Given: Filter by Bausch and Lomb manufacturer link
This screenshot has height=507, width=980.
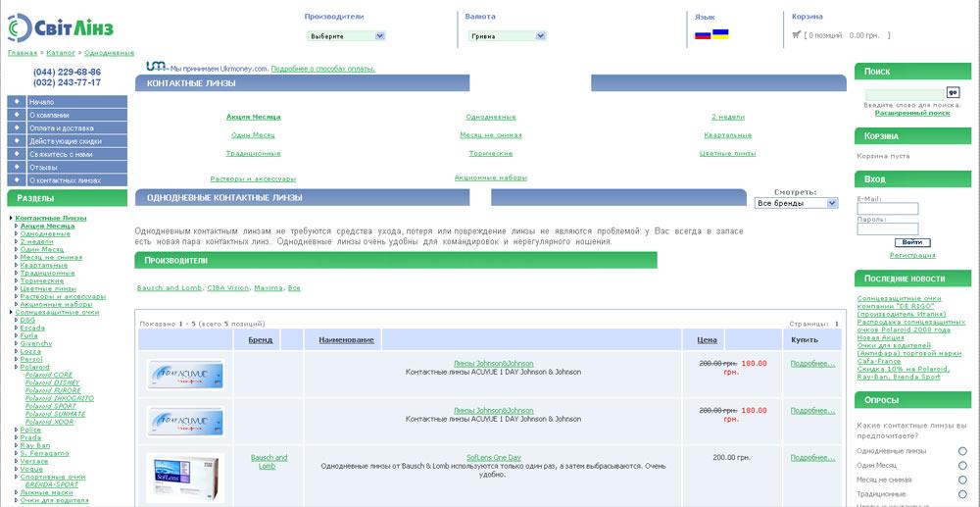Looking at the screenshot, I should pos(170,288).
